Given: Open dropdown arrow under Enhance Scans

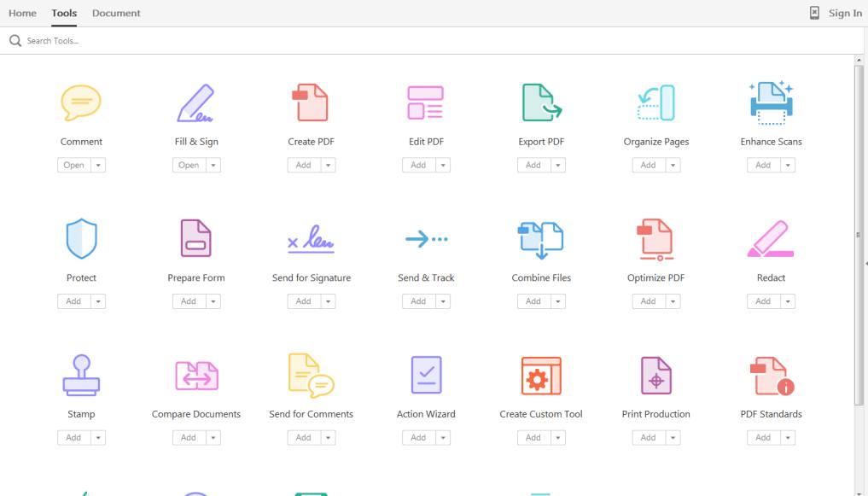Looking at the screenshot, I should pos(788,165).
